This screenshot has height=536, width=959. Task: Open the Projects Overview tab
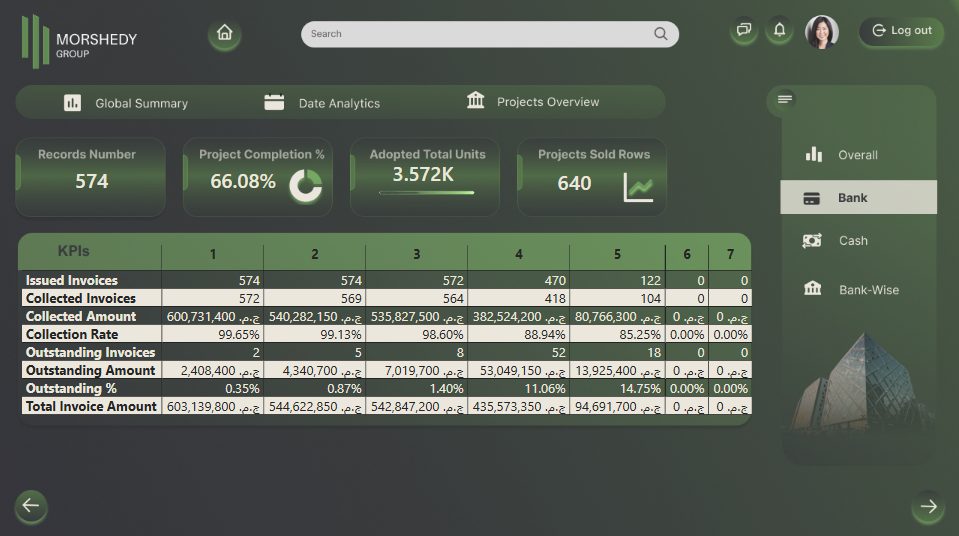click(x=533, y=101)
